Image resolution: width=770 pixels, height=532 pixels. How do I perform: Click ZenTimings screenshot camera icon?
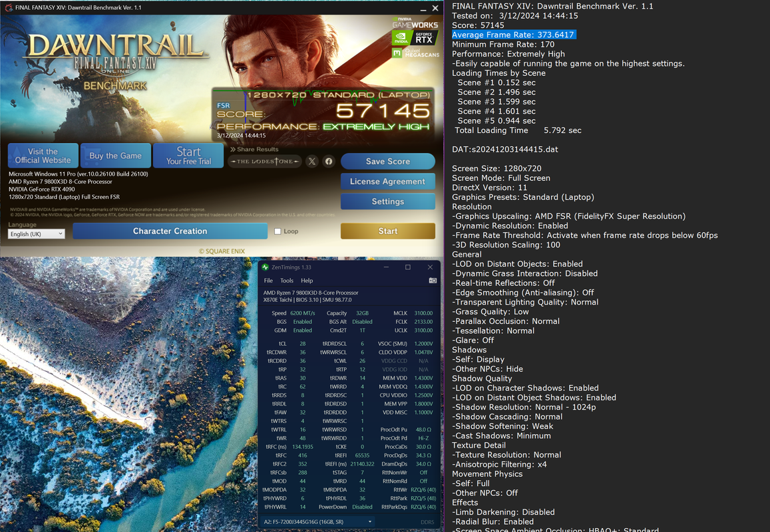[433, 281]
